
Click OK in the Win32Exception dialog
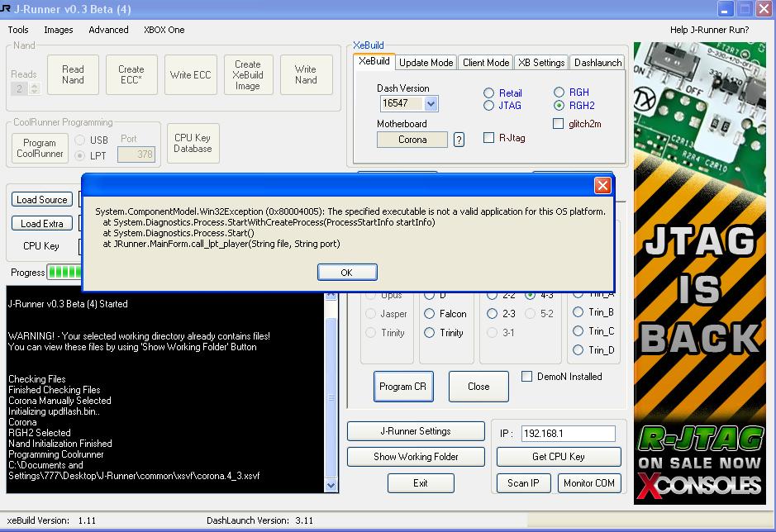(347, 272)
